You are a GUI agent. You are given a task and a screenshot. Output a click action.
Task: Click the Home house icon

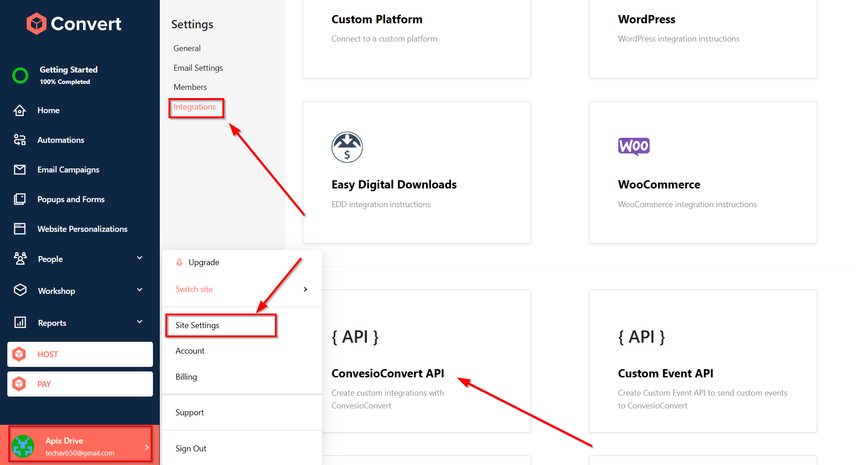coord(20,110)
